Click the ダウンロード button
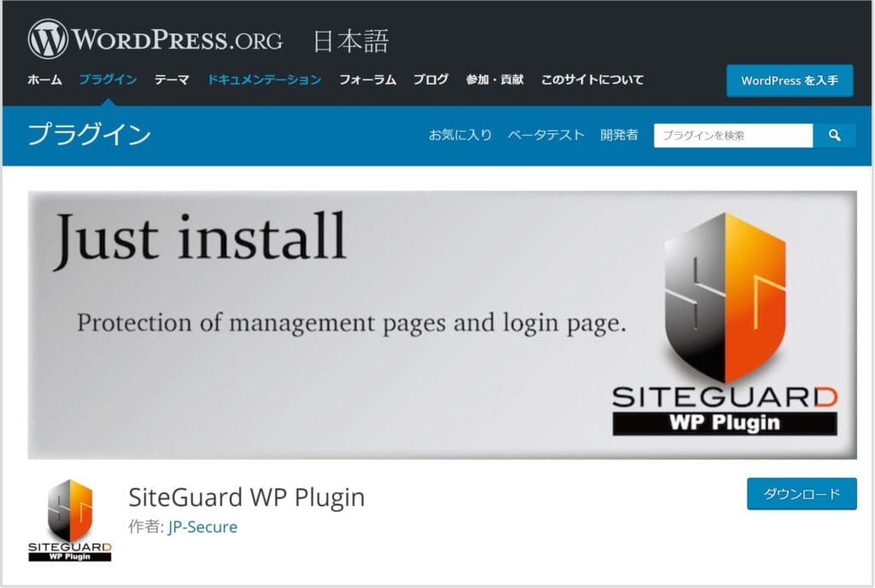Screen dimensions: 875x588 [x=801, y=494]
